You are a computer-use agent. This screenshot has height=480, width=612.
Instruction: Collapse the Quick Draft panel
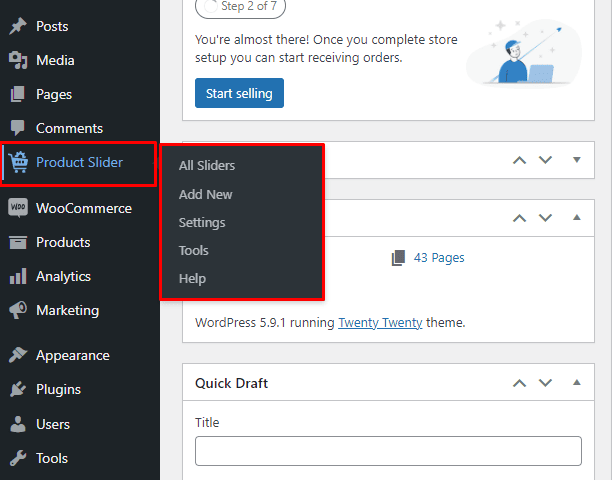pos(576,383)
